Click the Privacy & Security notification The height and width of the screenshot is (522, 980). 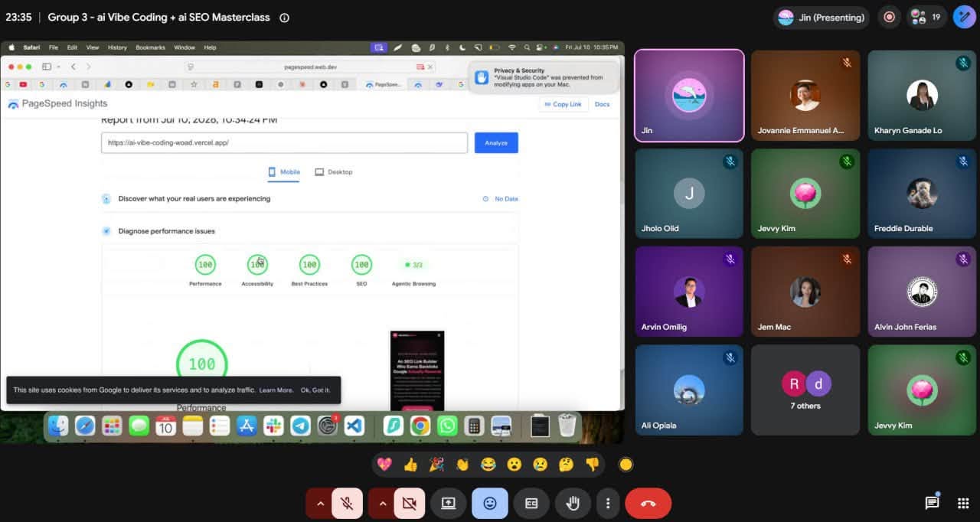point(544,77)
